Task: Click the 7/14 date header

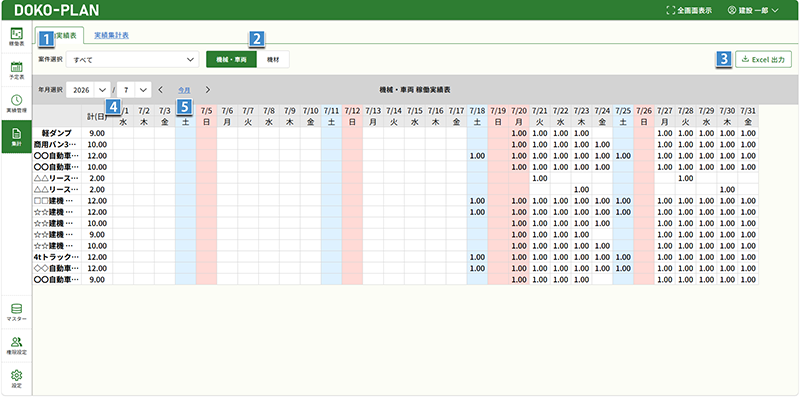Action: click(x=394, y=110)
